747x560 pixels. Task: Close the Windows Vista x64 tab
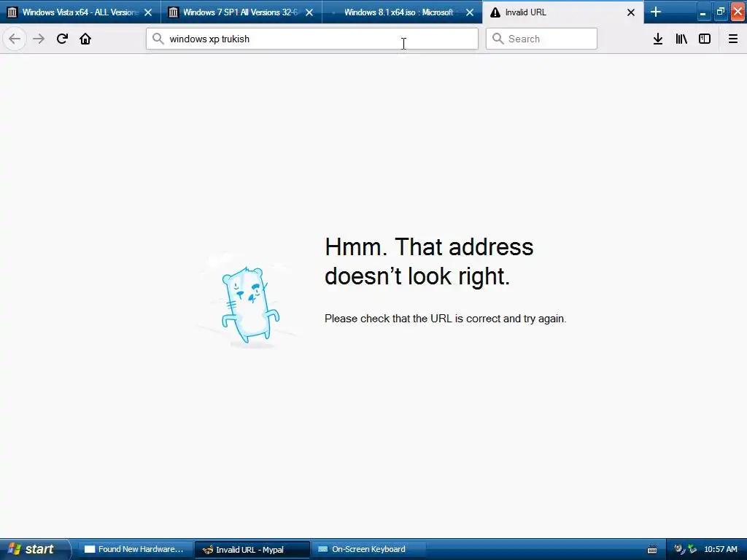148,12
